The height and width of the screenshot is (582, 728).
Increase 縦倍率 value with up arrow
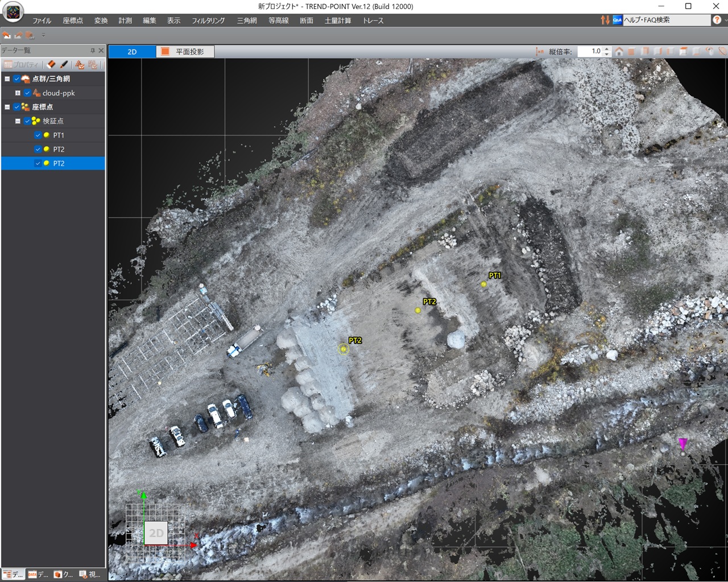607,49
